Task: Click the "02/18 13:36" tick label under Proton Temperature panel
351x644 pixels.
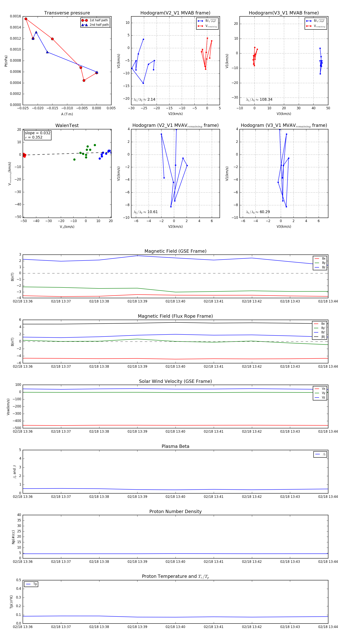Action: [23, 627]
